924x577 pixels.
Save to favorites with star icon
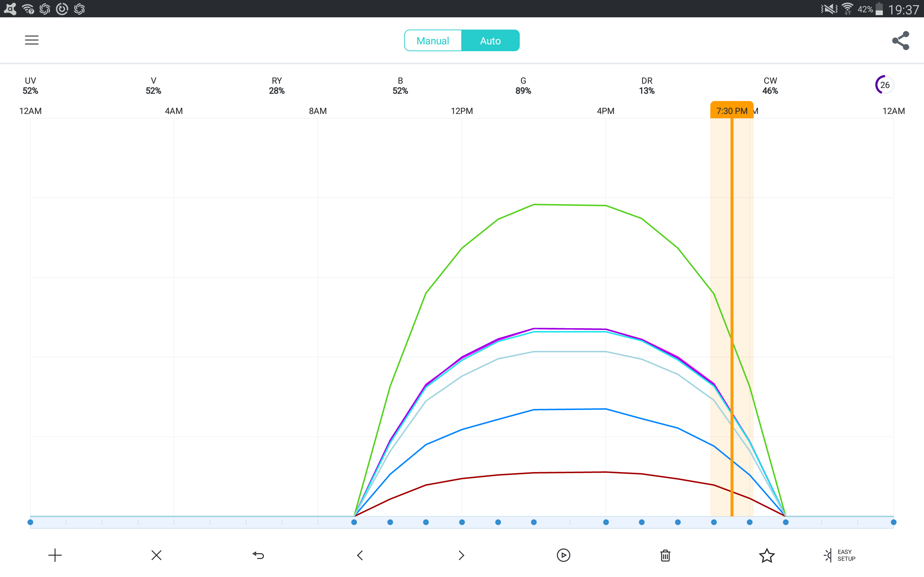767,555
